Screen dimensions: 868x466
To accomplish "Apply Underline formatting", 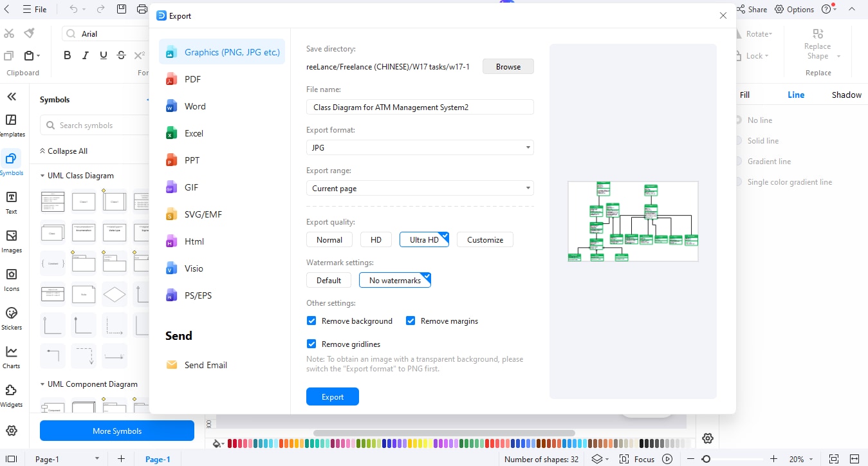I will pos(103,55).
